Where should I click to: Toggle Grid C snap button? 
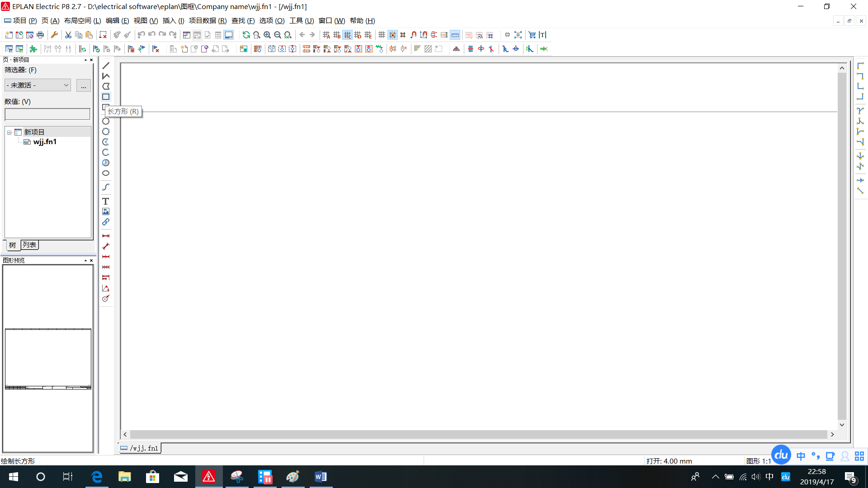(347, 35)
